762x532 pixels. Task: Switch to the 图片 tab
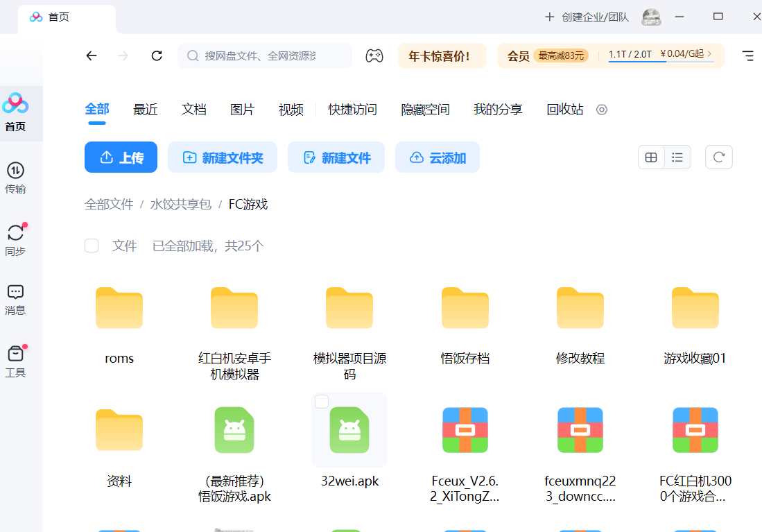(242, 110)
